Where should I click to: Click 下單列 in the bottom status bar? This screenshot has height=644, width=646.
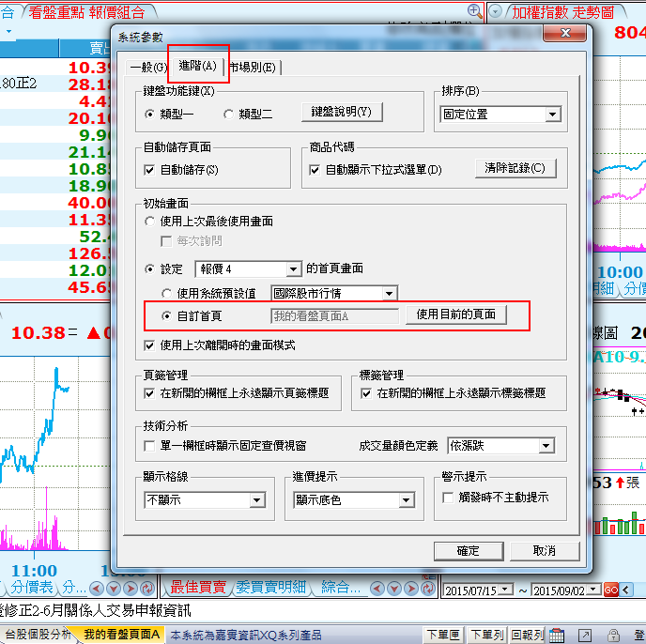coord(487,635)
